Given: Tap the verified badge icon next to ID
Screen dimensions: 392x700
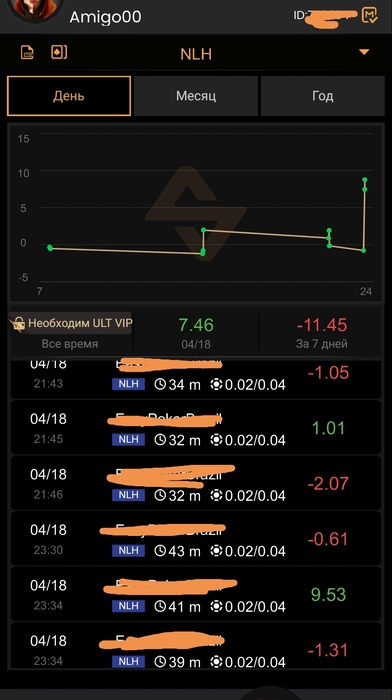Looking at the screenshot, I should (370, 15).
